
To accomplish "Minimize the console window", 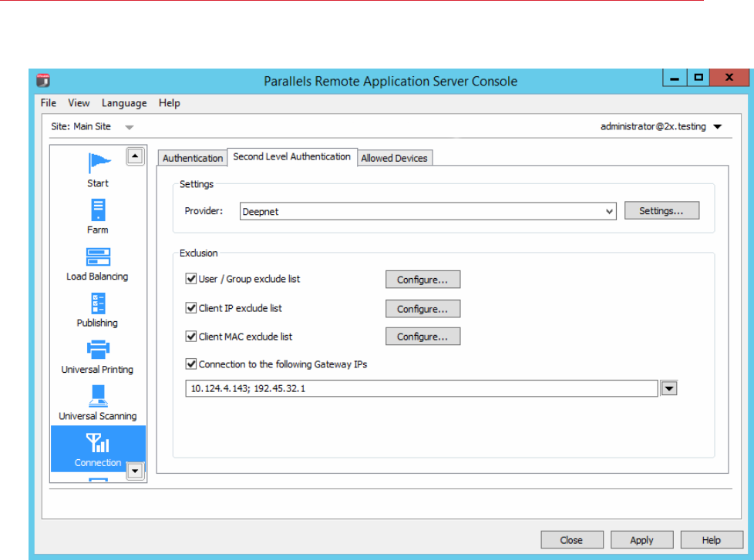I will [675, 78].
